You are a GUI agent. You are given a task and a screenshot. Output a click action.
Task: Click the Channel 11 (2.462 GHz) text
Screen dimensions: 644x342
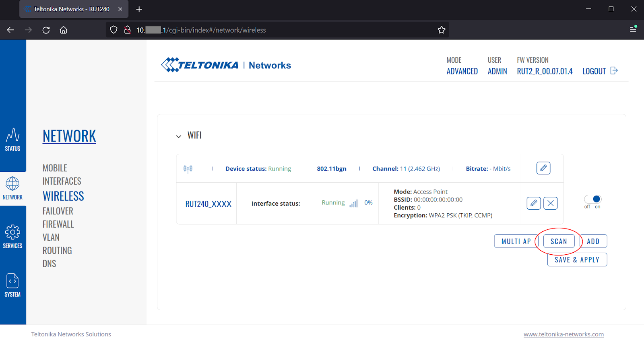tap(406, 169)
